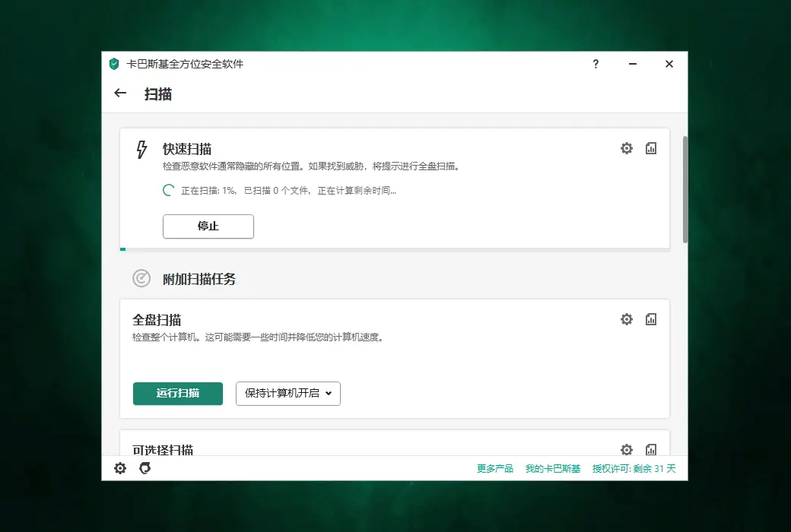Open support icon in bottom bar
This screenshot has height=532, width=791.
click(x=145, y=468)
